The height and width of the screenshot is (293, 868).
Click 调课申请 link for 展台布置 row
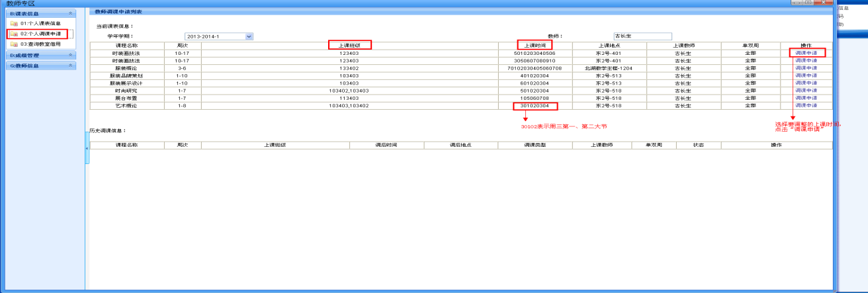[x=806, y=98]
